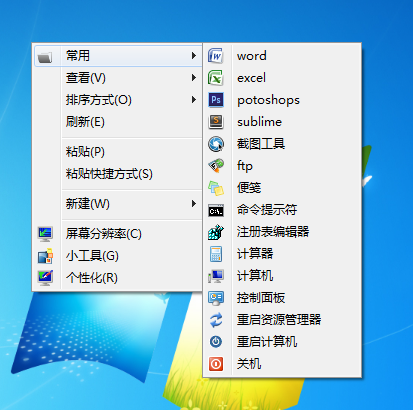Open the ftp text entry

pos(245,166)
